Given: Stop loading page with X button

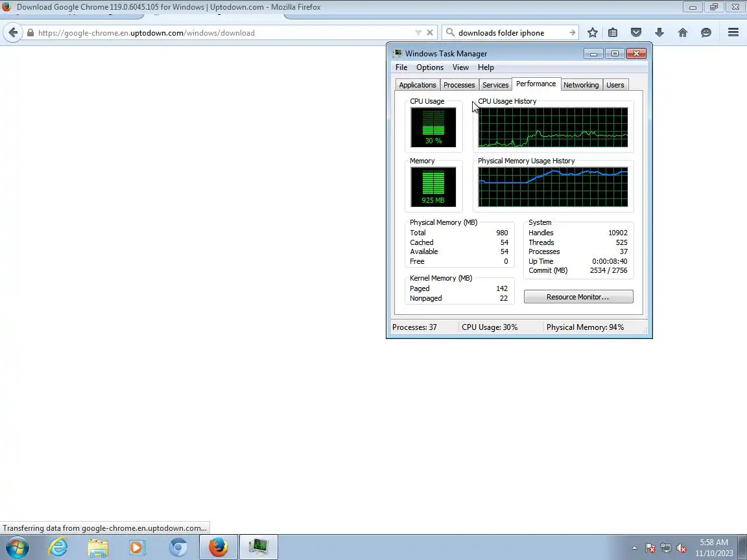Looking at the screenshot, I should [x=430, y=33].
